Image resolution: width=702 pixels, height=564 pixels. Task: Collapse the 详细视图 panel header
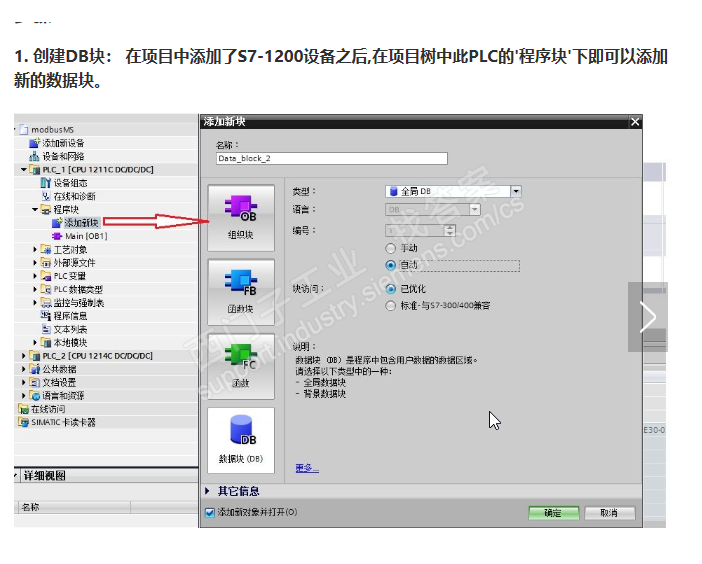point(17,475)
